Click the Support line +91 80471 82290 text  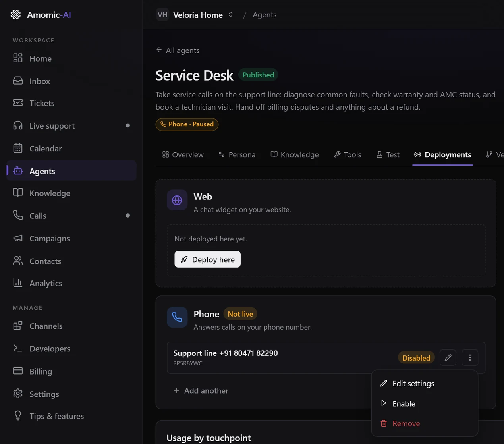[226, 353]
